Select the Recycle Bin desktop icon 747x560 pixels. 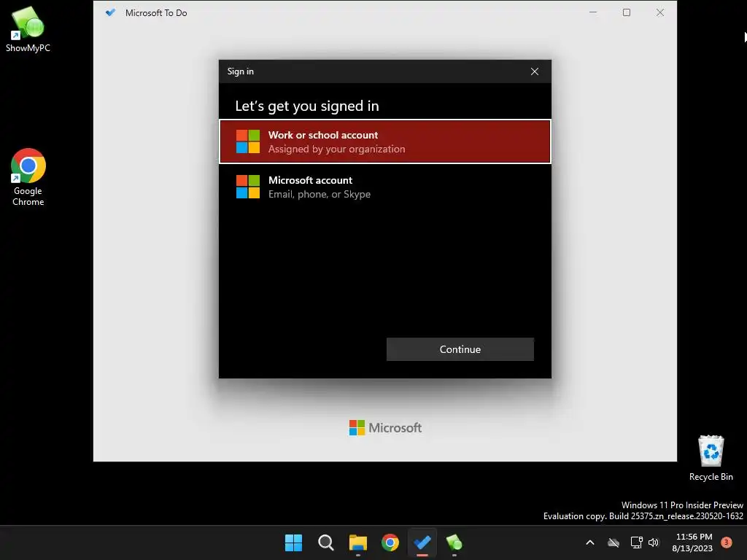point(711,458)
